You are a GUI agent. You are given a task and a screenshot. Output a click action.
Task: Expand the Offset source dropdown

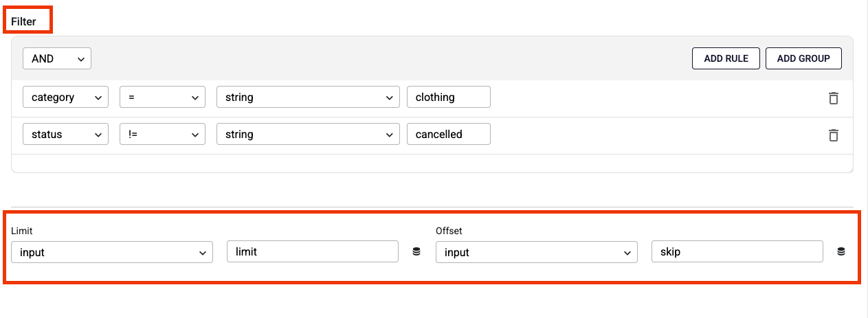tap(537, 252)
